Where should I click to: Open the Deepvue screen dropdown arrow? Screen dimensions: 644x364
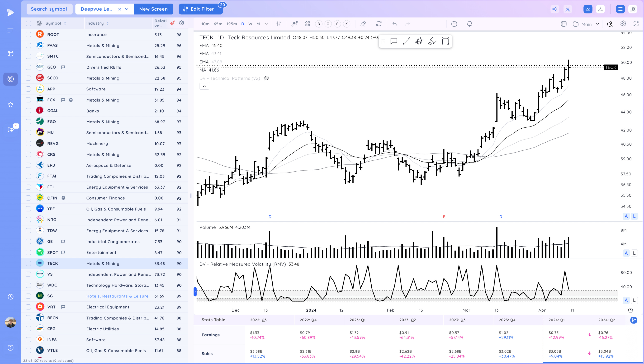click(127, 9)
